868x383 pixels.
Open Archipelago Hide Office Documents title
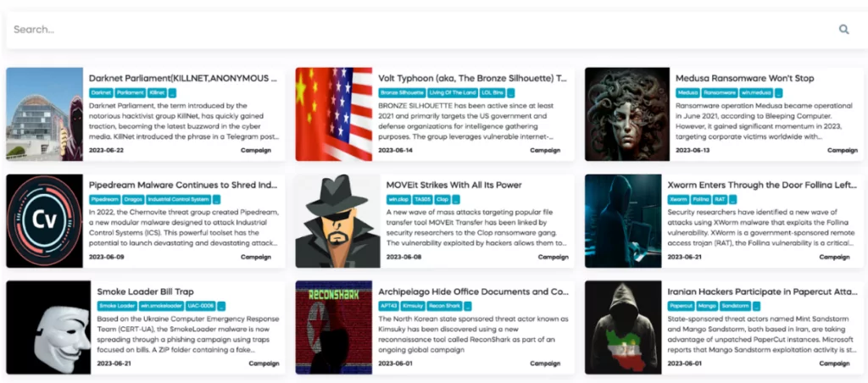(473, 291)
